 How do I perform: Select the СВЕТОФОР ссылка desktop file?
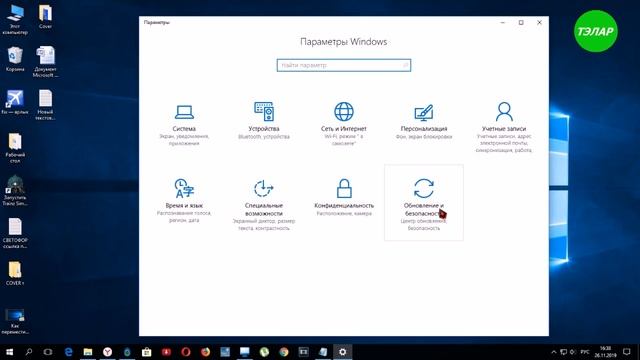[x=15, y=233]
